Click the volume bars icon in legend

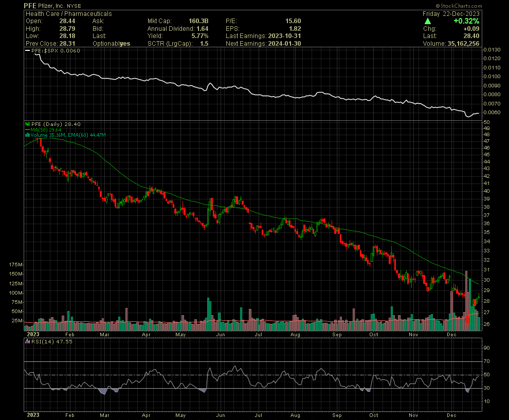coord(27,135)
